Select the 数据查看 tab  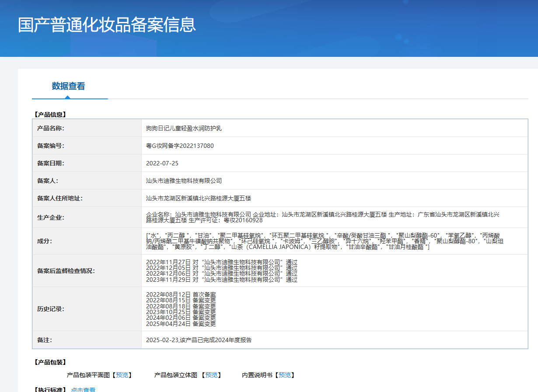[69, 86]
